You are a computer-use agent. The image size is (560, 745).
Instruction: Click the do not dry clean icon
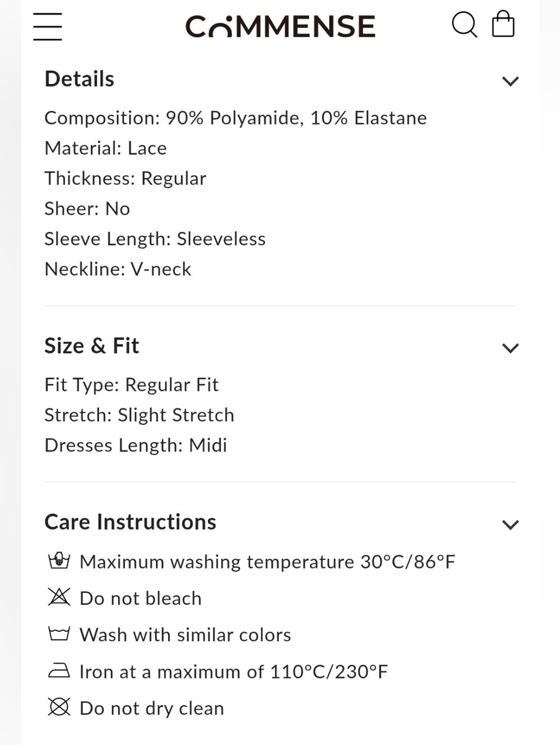coord(59,707)
